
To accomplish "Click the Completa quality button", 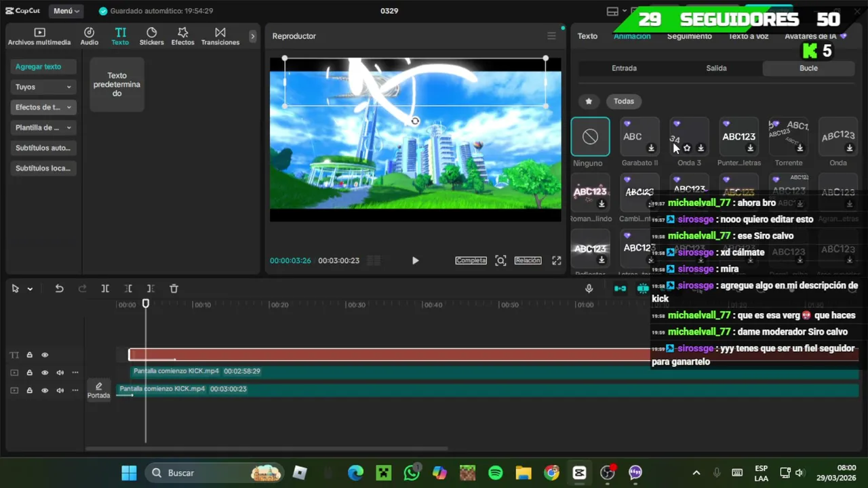I will 471,260.
